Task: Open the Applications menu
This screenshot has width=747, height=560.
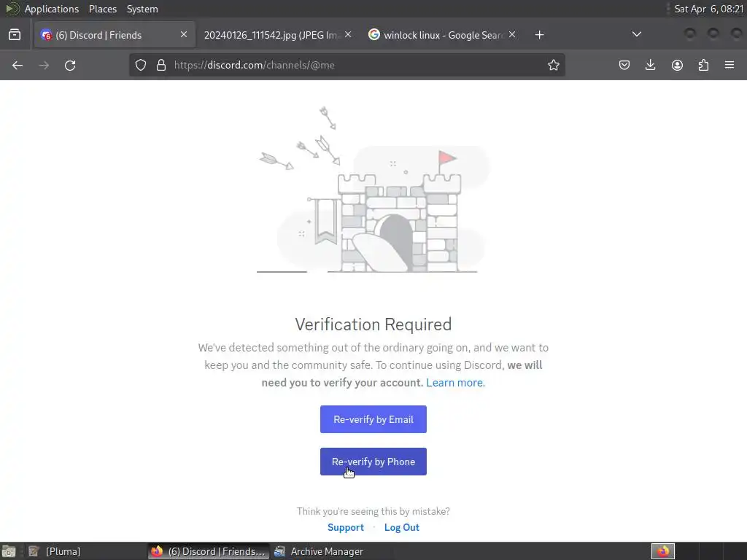Action: coord(52,9)
